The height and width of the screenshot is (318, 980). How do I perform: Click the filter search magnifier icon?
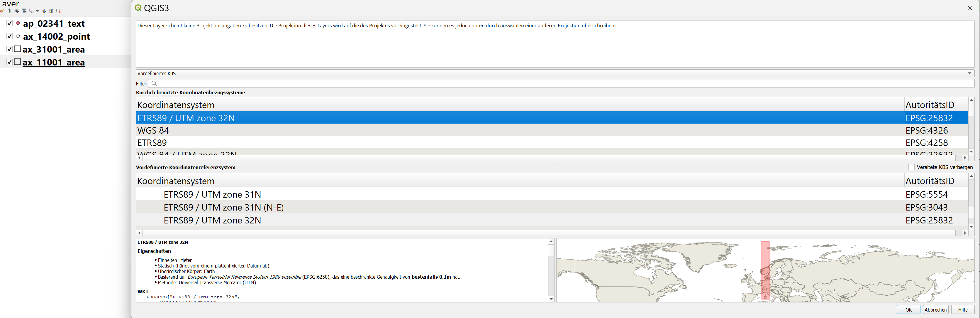coord(154,83)
